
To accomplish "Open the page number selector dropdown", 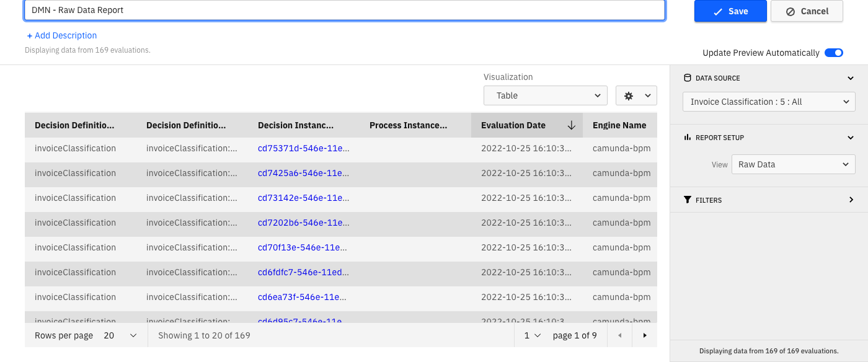I will coord(533,335).
